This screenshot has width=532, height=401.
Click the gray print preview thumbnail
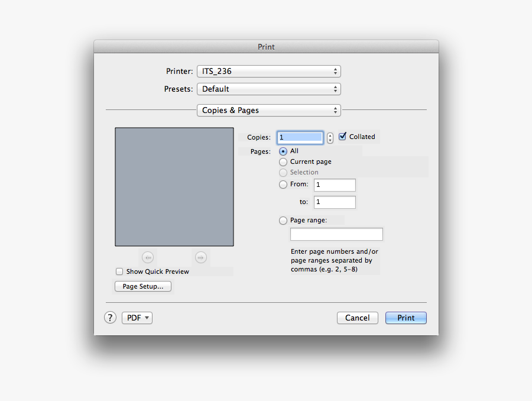pyautogui.click(x=174, y=187)
